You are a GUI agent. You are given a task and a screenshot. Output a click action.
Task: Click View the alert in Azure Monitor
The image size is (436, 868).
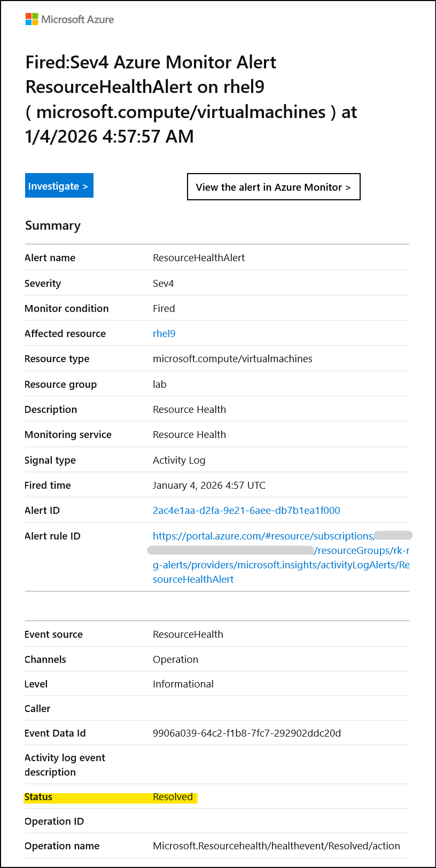point(274,187)
